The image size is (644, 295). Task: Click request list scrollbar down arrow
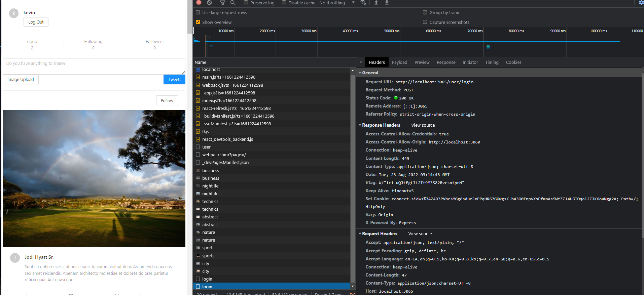(x=353, y=286)
